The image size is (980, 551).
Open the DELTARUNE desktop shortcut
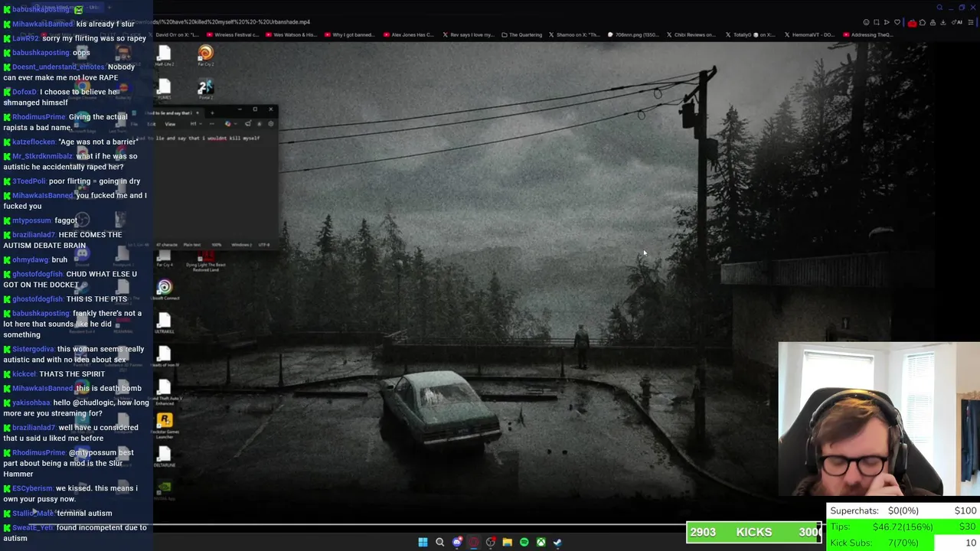coord(164,458)
